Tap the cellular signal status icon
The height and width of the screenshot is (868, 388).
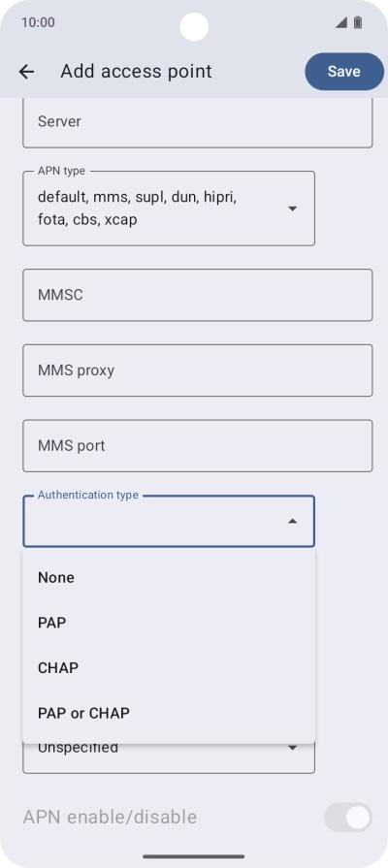tap(341, 22)
